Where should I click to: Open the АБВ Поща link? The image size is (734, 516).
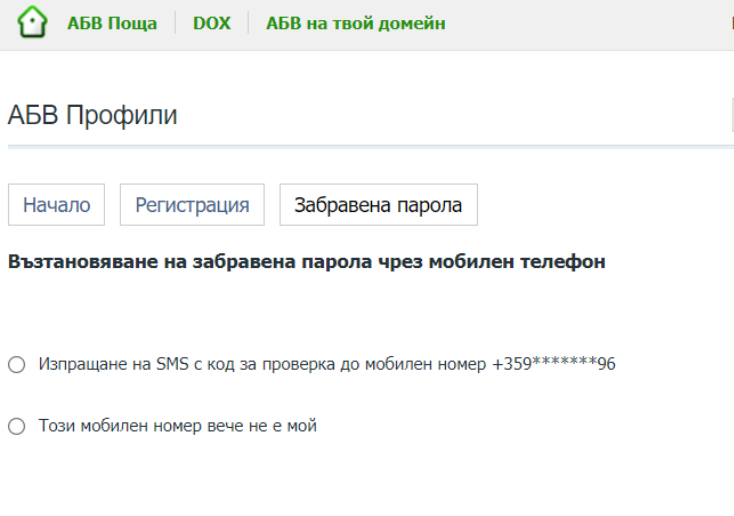[112, 23]
